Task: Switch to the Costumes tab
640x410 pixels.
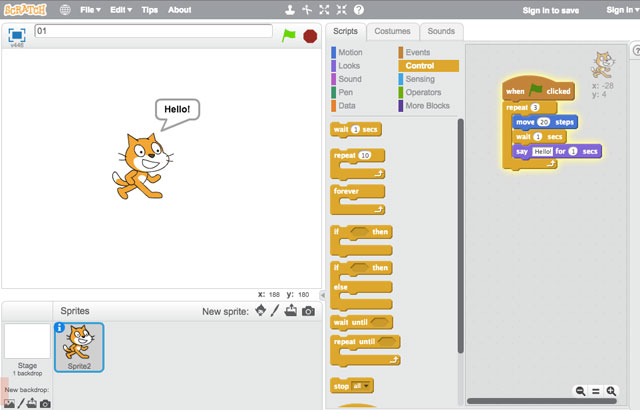Action: tap(392, 31)
